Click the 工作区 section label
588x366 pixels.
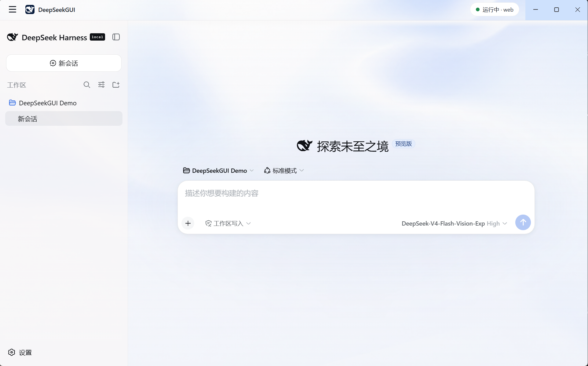point(17,85)
